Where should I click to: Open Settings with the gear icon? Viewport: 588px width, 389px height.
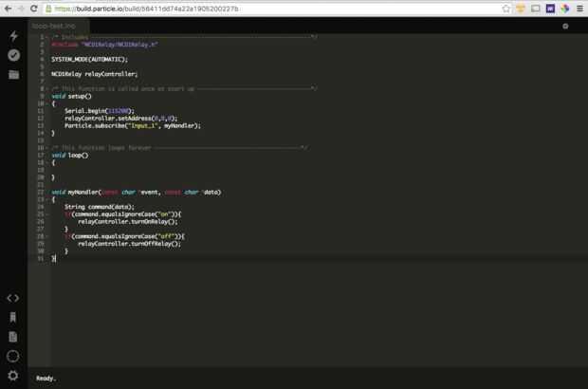pyautogui.click(x=13, y=376)
